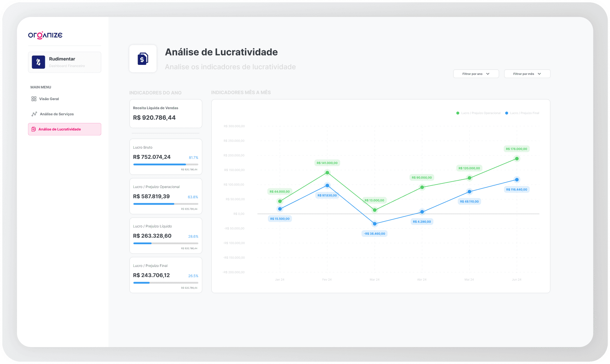Click the R$ 587.819,39 value

pyautogui.click(x=151, y=196)
